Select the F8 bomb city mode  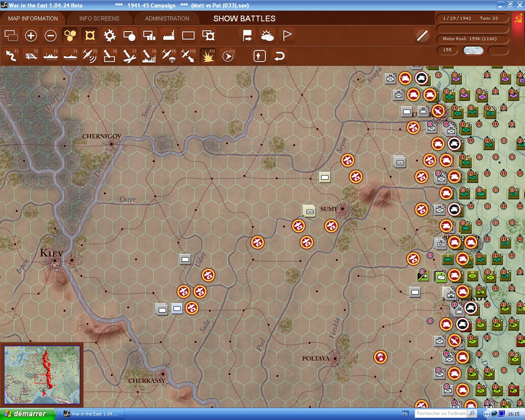point(149,56)
